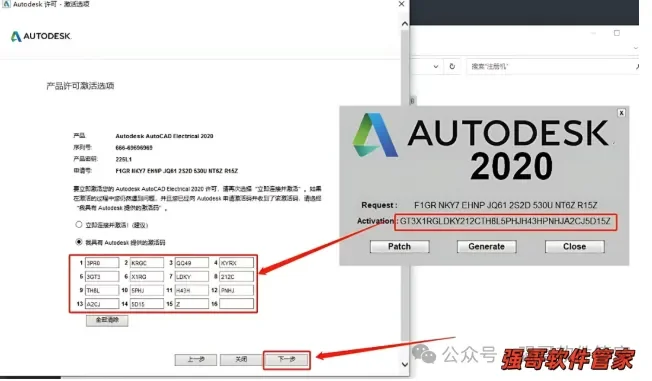Click activation code field number 4
652x381 pixels.
(237, 263)
